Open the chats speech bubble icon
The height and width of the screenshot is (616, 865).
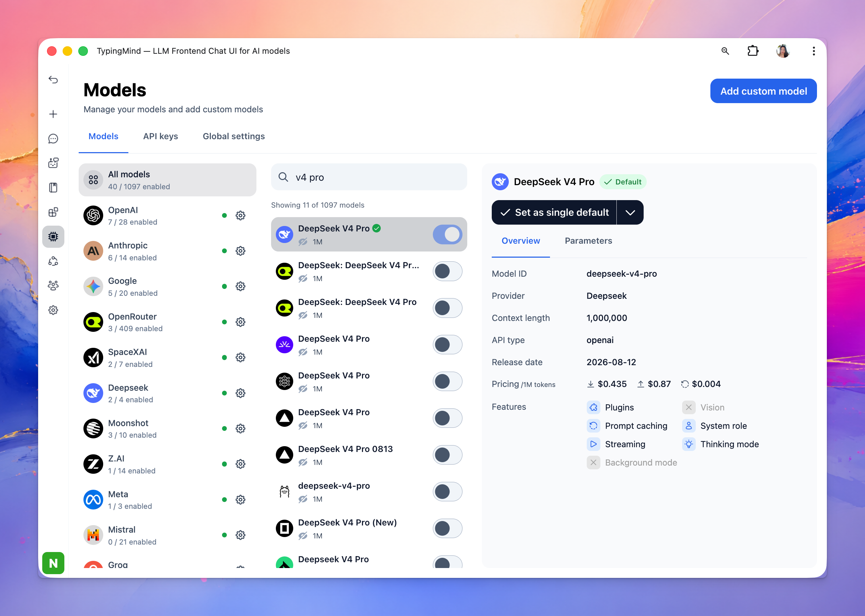coord(53,139)
